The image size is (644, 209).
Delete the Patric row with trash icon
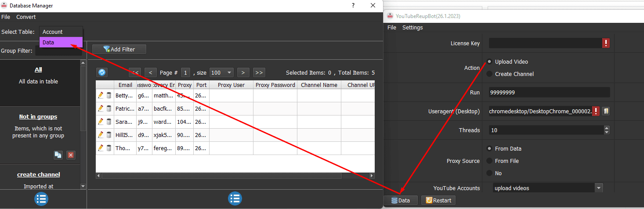109,108
